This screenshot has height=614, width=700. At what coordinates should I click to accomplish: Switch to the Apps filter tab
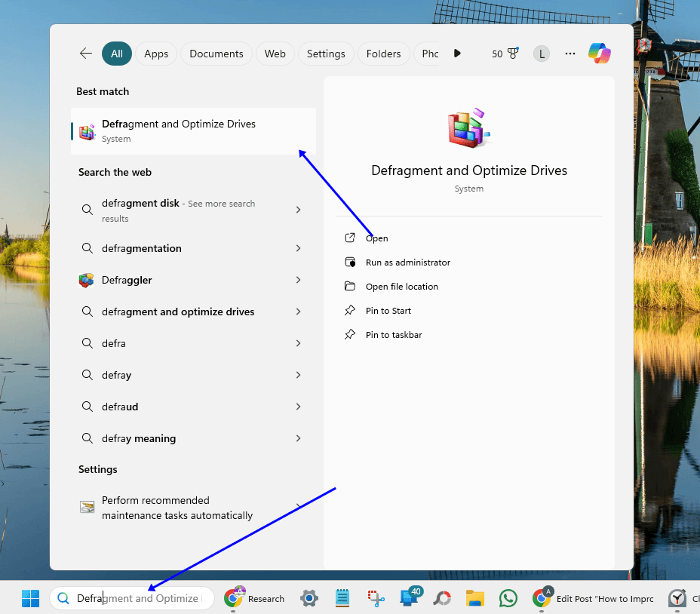tap(156, 54)
